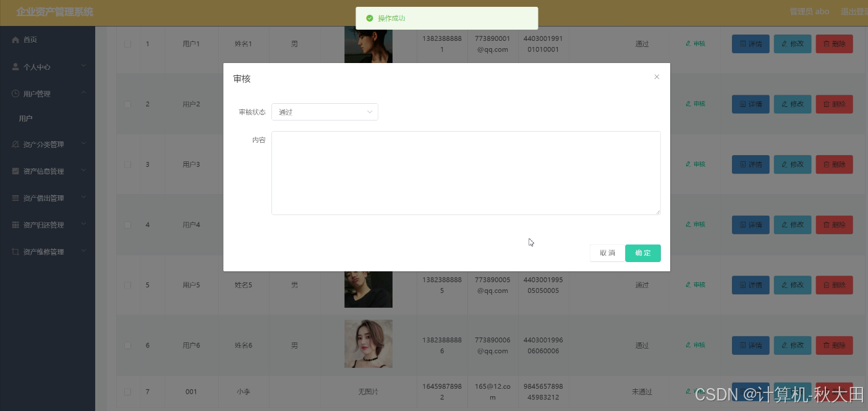Click 删除 for 用户6 row
Image resolution: width=868 pixels, height=411 pixels.
(x=835, y=345)
